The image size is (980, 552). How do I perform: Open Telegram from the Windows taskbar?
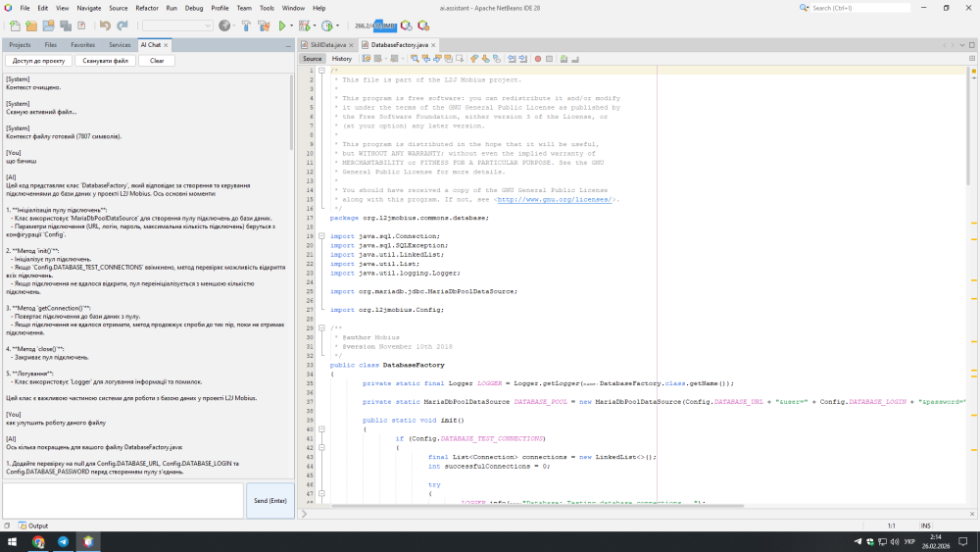click(x=64, y=541)
